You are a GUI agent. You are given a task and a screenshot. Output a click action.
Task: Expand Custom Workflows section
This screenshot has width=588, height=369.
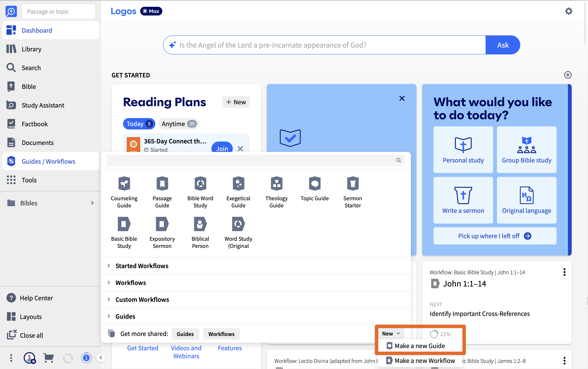[256, 299]
